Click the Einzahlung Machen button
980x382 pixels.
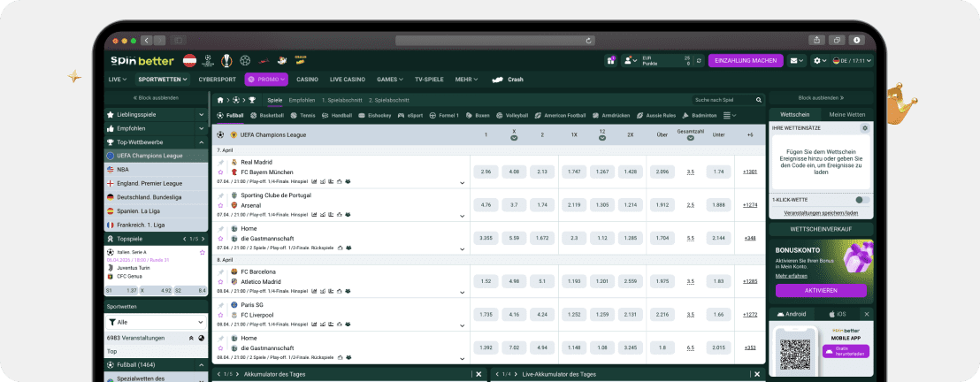point(745,60)
